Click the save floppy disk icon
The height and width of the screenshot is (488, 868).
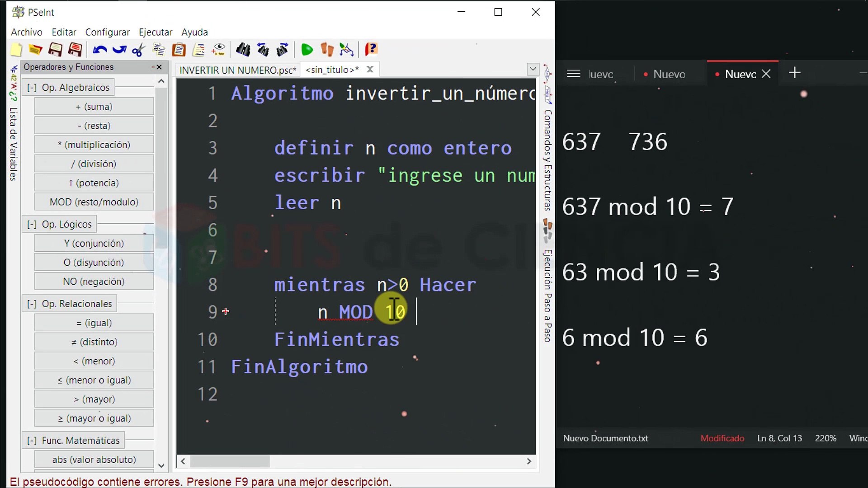pos(55,49)
